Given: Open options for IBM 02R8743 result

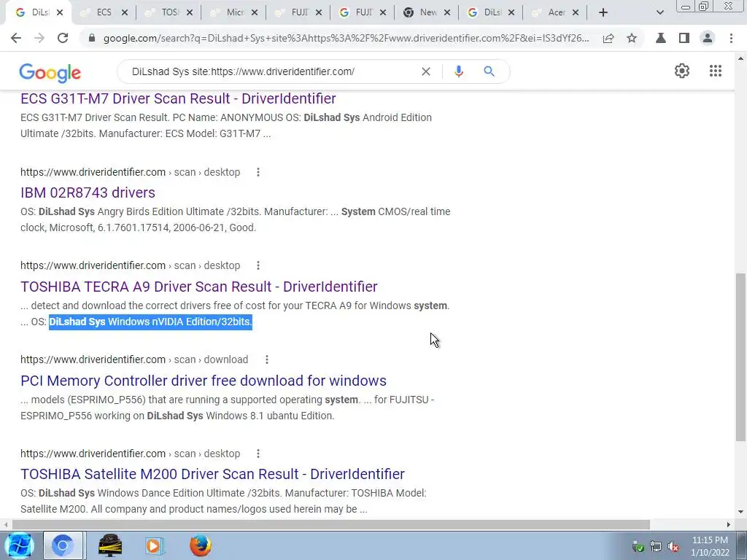Looking at the screenshot, I should 258,172.
